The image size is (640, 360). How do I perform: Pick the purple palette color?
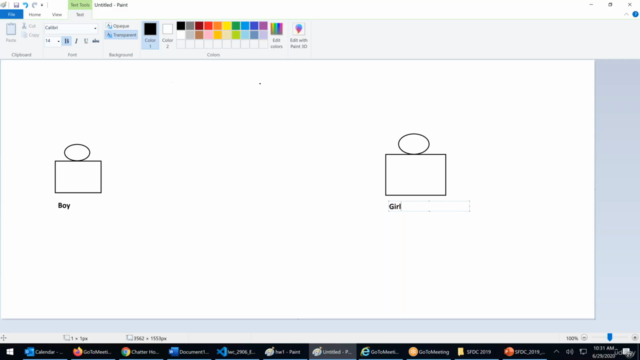(263, 26)
